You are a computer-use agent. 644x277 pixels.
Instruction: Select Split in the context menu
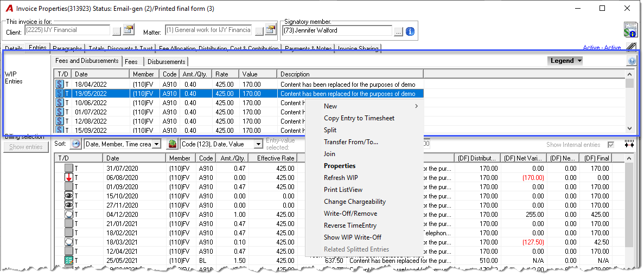(364, 130)
